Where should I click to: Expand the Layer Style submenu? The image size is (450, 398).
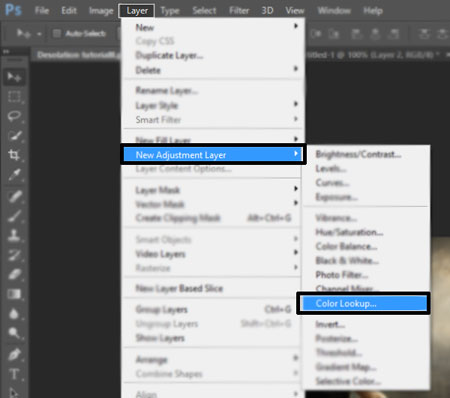pyautogui.click(x=213, y=105)
